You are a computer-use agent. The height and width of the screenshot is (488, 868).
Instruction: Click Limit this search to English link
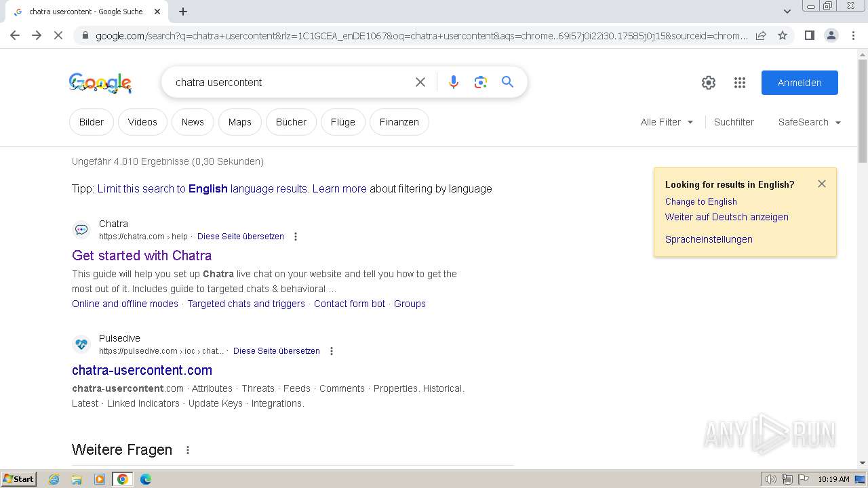202,188
